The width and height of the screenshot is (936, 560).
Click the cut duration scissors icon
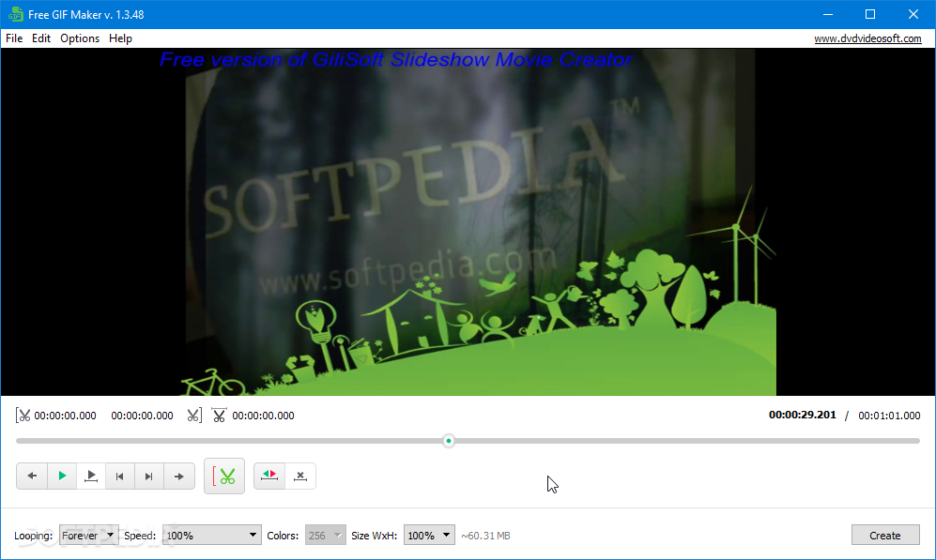(219, 416)
